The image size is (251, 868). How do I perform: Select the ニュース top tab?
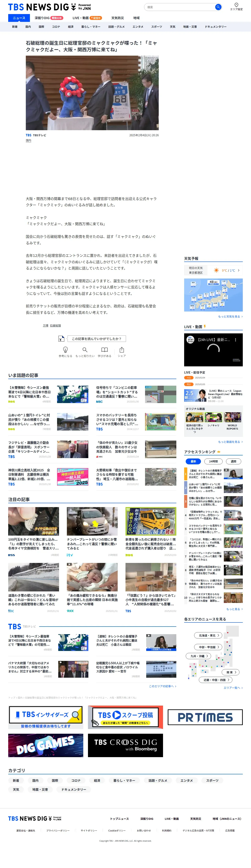coord(19,18)
